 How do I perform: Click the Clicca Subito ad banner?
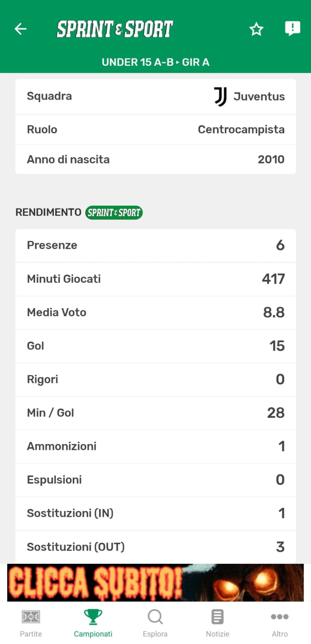(x=155, y=583)
